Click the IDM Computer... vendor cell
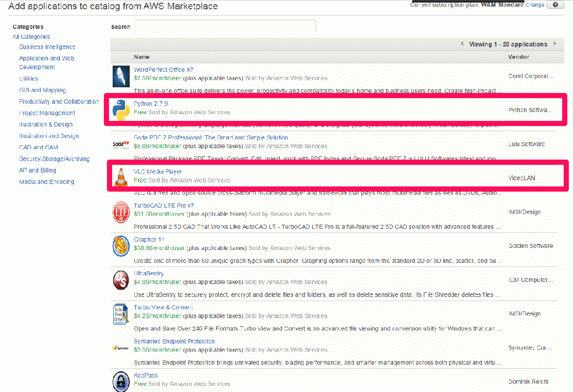 pyautogui.click(x=531, y=280)
